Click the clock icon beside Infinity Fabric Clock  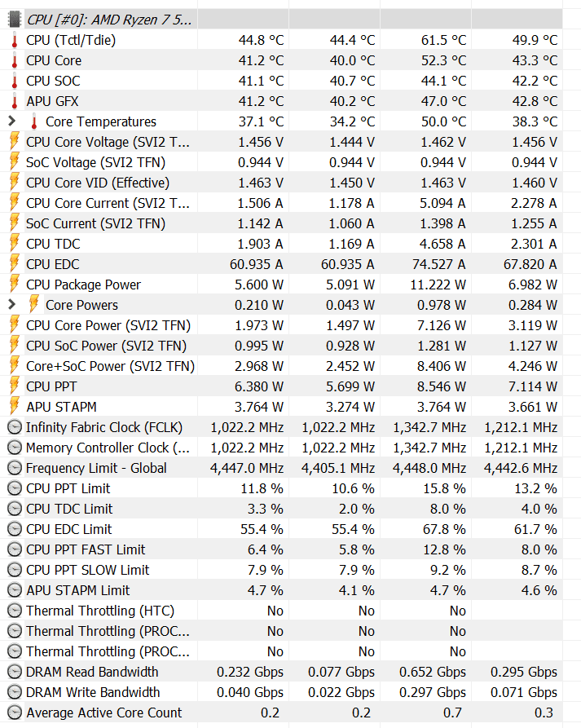click(14, 427)
